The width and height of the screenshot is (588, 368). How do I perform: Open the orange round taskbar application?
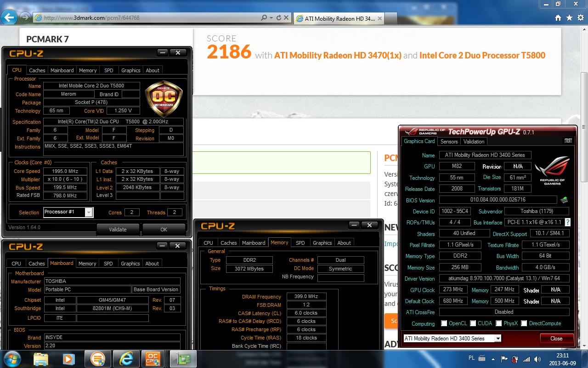click(x=97, y=359)
